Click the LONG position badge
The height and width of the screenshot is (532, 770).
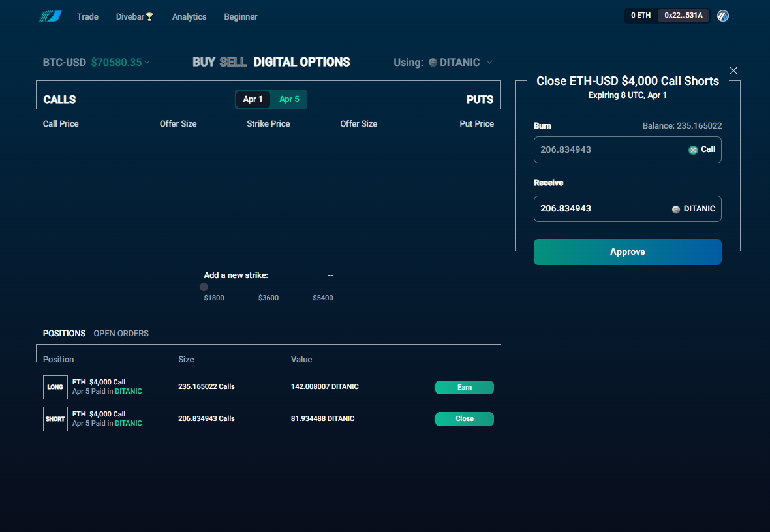pyautogui.click(x=55, y=387)
